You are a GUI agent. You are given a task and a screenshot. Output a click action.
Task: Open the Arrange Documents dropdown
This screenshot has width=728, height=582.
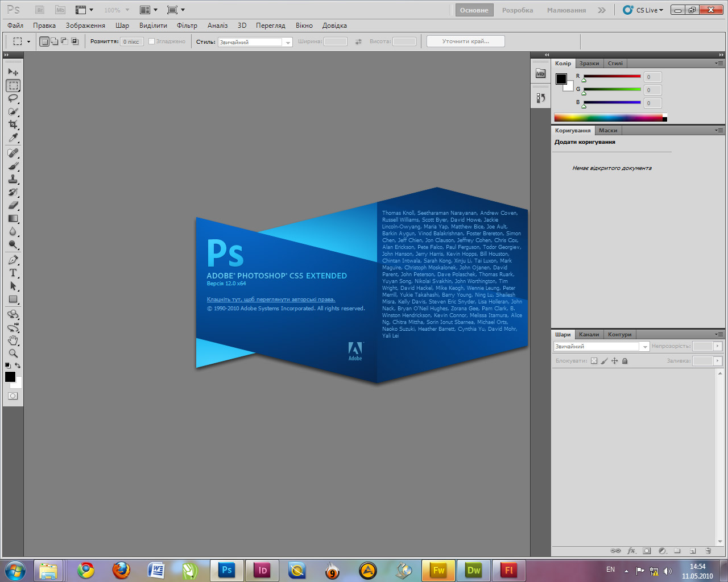[148, 10]
